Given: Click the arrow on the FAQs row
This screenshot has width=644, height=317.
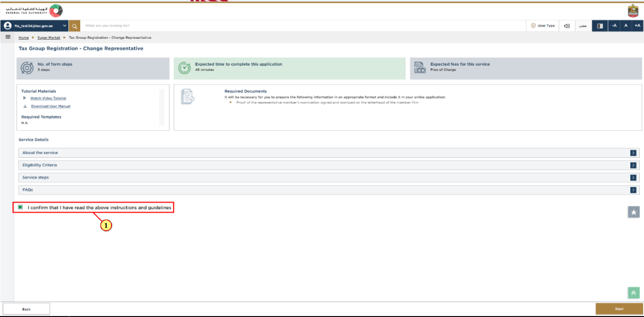Looking at the screenshot, I should click(633, 190).
